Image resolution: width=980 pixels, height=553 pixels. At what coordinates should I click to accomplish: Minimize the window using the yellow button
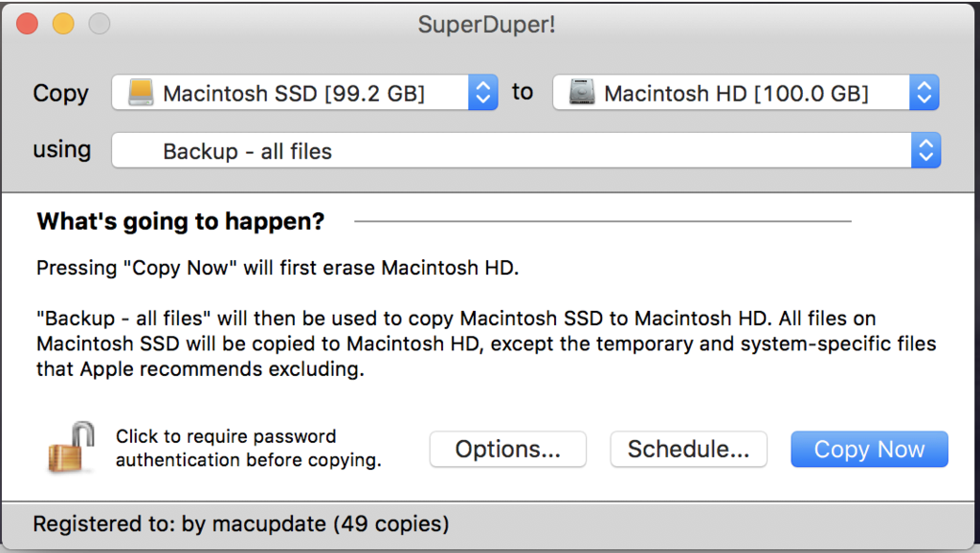63,25
